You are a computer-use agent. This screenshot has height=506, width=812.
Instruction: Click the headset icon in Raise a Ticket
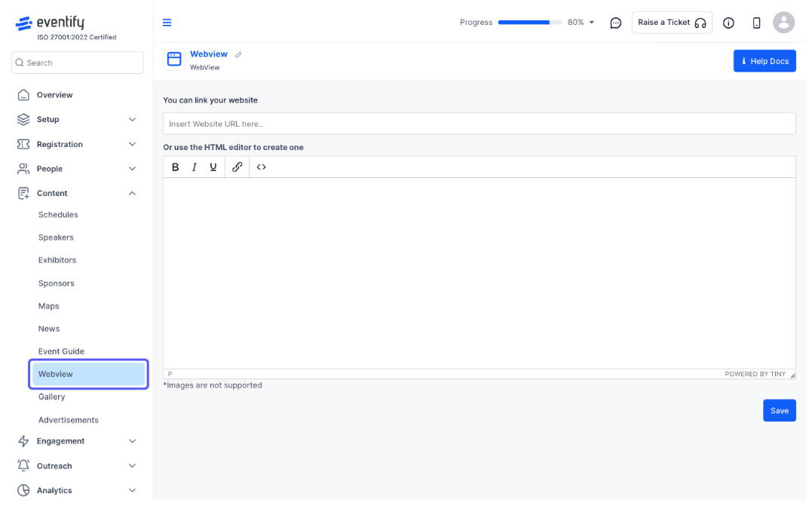coord(700,23)
